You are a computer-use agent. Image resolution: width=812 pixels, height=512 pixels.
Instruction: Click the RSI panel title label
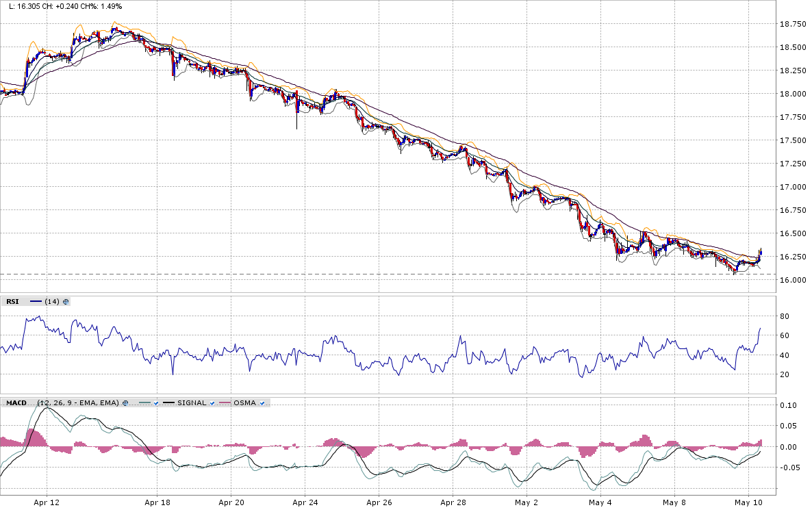pyautogui.click(x=12, y=301)
